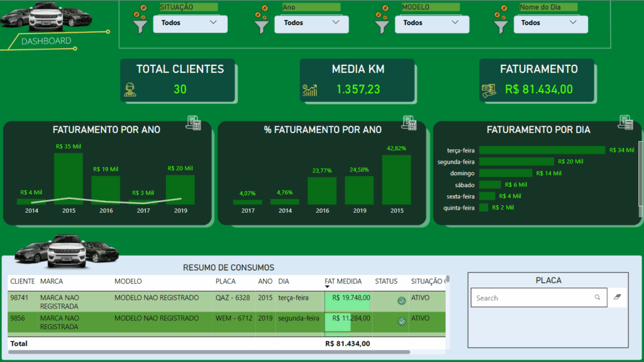Open the MODELO dropdown

pyautogui.click(x=432, y=23)
